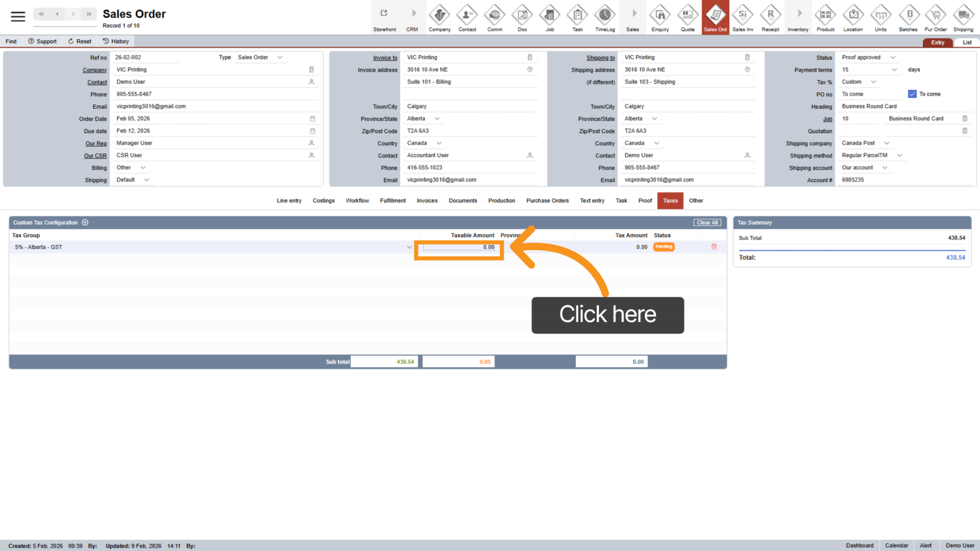Click the Clear All button
Image resolution: width=980 pixels, height=551 pixels.
(707, 223)
